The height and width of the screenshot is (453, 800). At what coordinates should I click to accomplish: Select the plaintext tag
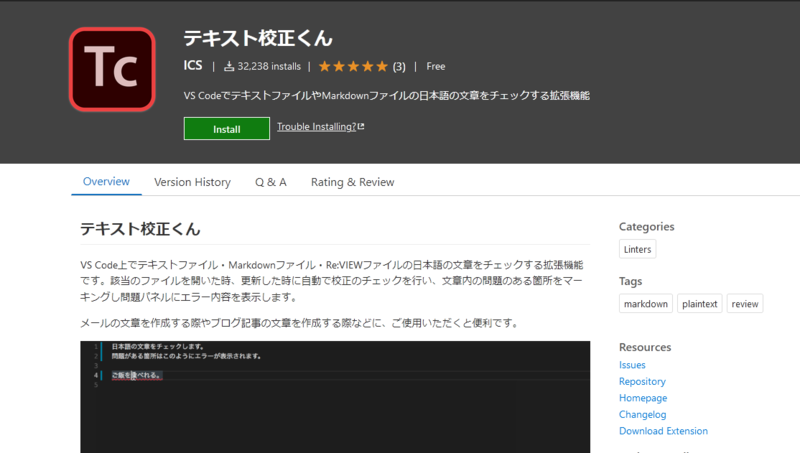[699, 304]
